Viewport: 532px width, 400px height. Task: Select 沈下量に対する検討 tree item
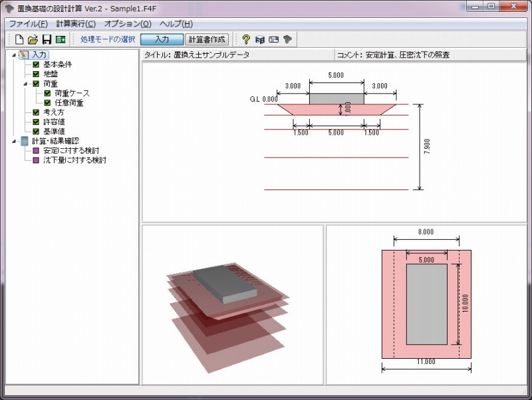pos(74,160)
